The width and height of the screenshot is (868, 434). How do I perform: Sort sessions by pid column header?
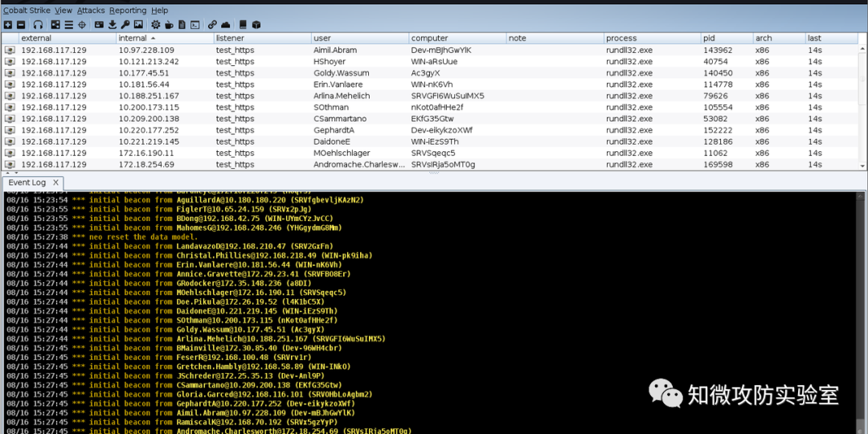(x=727, y=39)
